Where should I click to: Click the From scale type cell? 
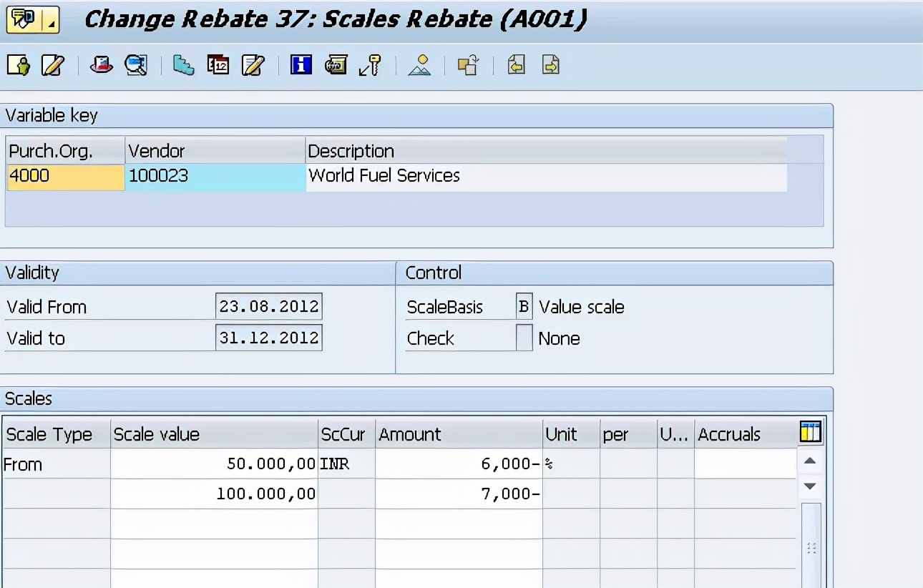tap(56, 464)
